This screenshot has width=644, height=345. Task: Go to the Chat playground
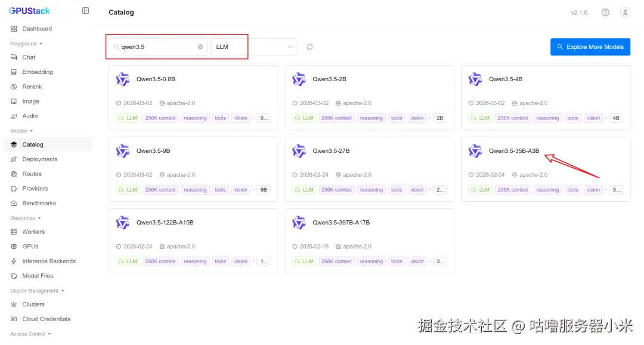pyautogui.click(x=48, y=57)
